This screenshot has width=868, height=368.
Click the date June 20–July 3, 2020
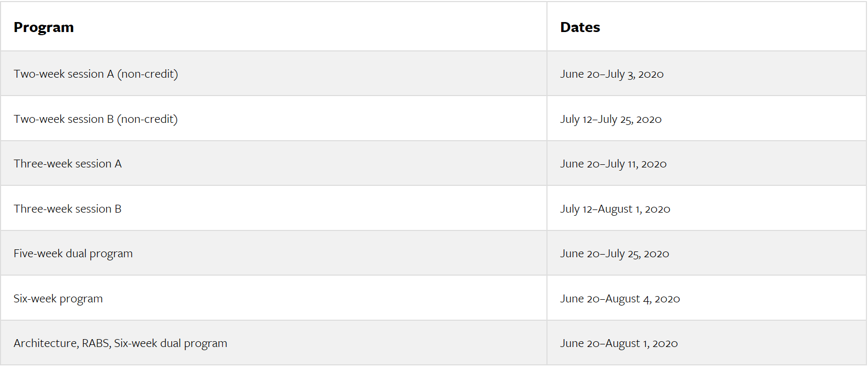point(612,74)
